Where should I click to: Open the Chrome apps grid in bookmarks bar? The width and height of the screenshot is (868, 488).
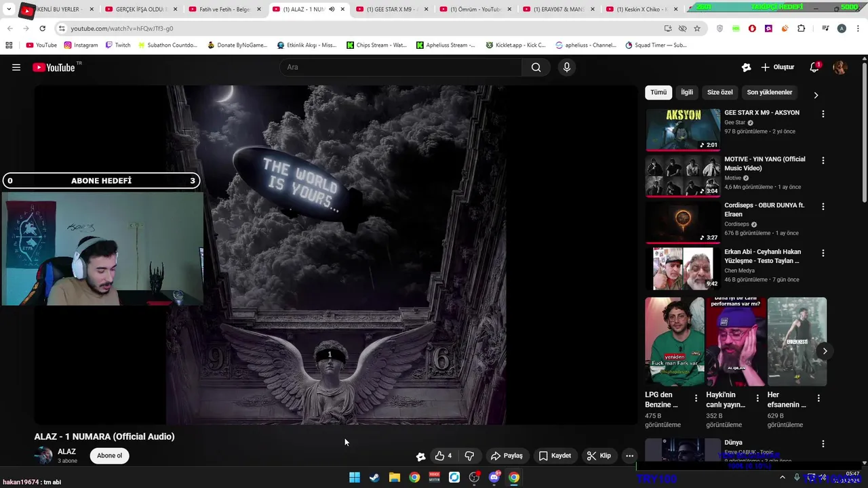pyautogui.click(x=9, y=45)
